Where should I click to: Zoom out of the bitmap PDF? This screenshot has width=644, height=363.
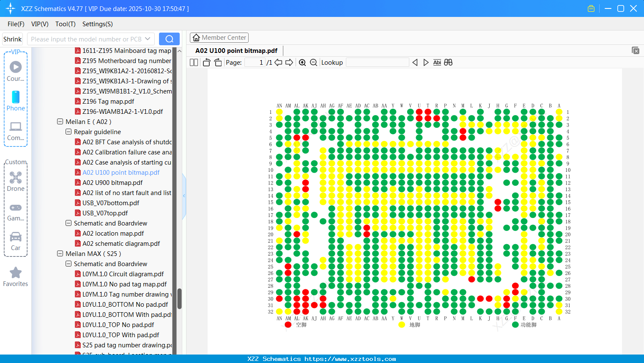tap(313, 63)
